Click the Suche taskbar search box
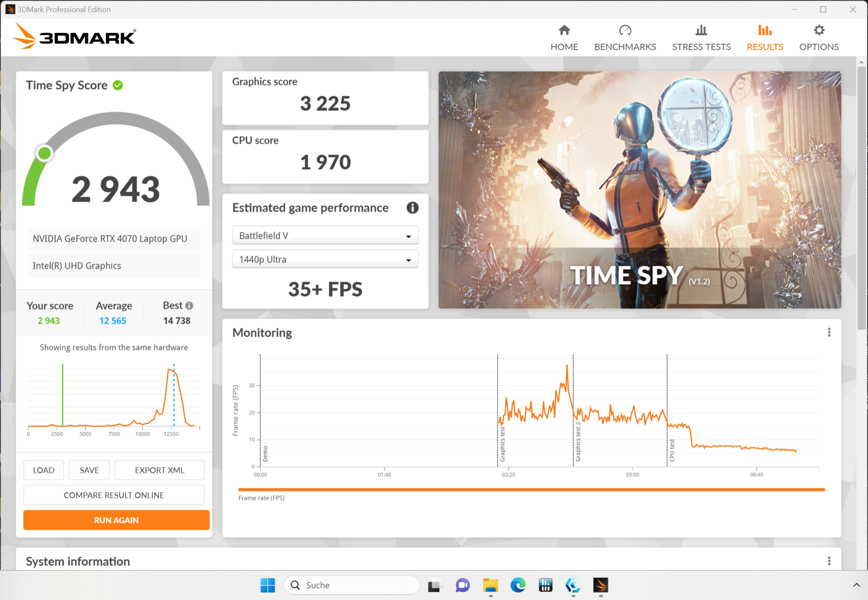The image size is (868, 600). pyautogui.click(x=352, y=585)
